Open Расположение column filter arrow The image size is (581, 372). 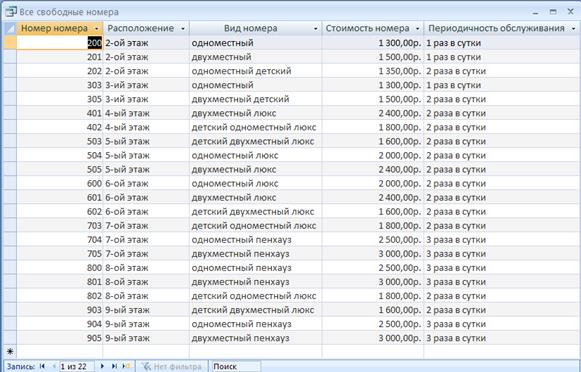pos(183,29)
